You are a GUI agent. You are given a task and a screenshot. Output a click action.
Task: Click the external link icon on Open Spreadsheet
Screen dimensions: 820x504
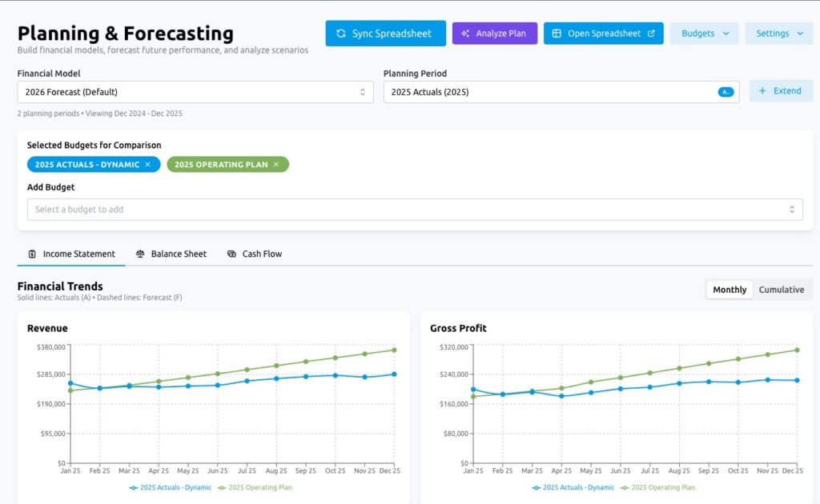651,34
